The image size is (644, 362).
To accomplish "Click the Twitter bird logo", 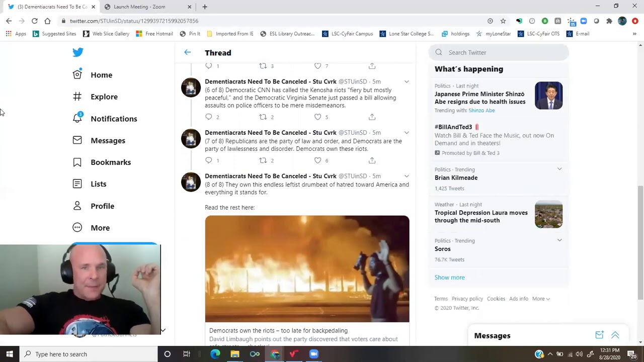I will (x=77, y=52).
